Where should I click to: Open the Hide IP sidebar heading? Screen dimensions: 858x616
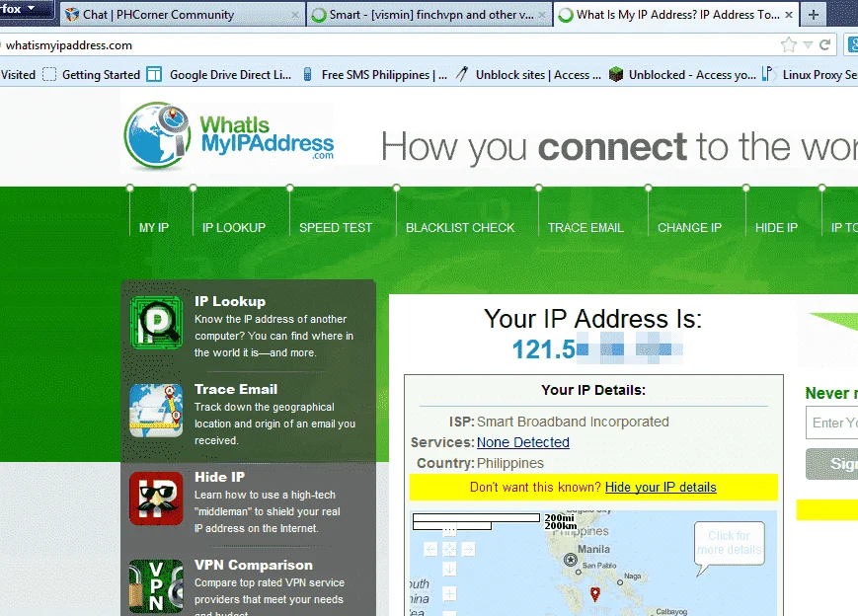[x=219, y=477]
